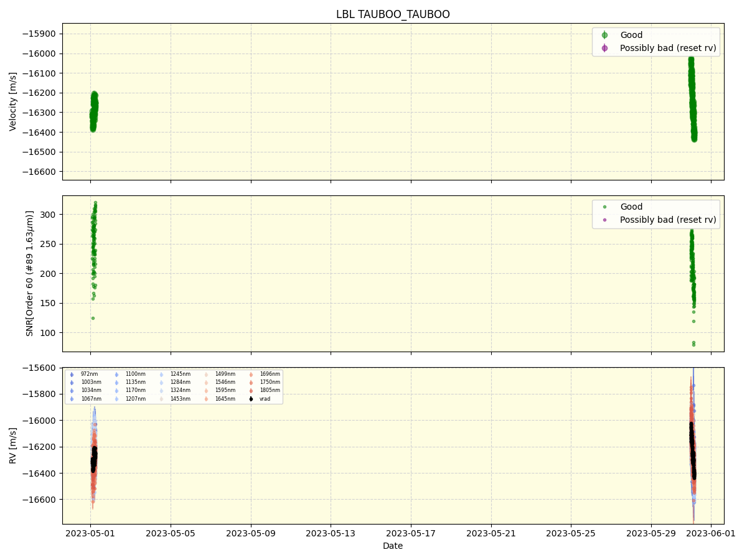
Task: Pick the 1546nm legend marker
Action: pos(206,383)
